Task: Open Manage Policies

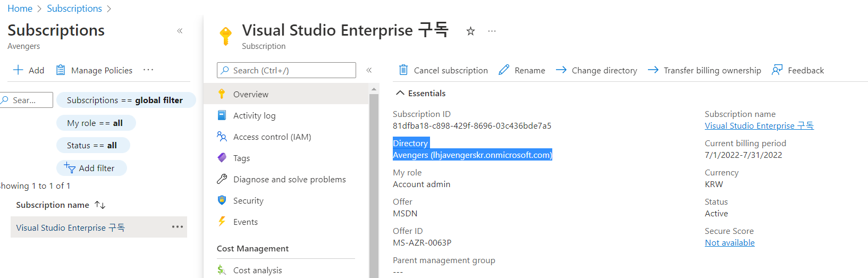Action: (x=94, y=70)
